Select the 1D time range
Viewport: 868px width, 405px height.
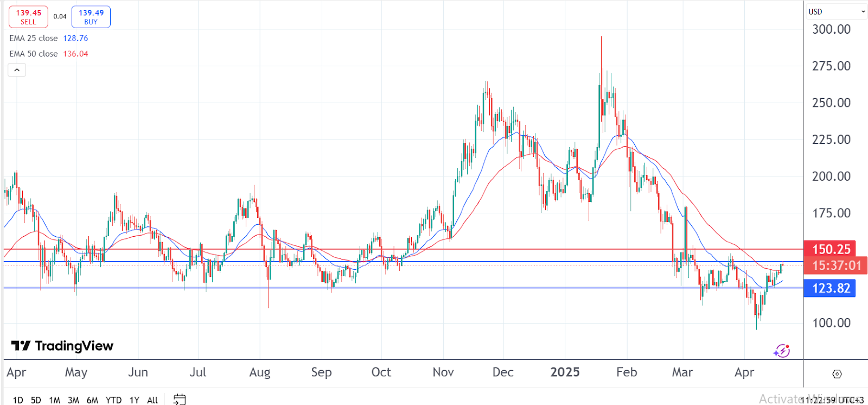[x=18, y=400]
